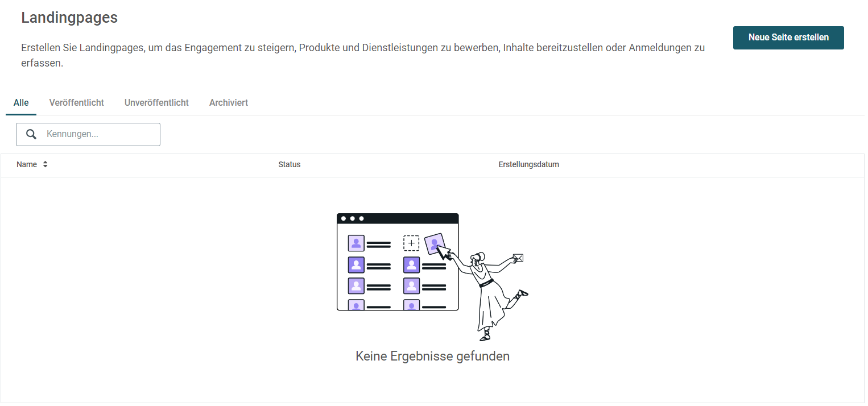Click the Status column header
868x406 pixels.
click(290, 164)
